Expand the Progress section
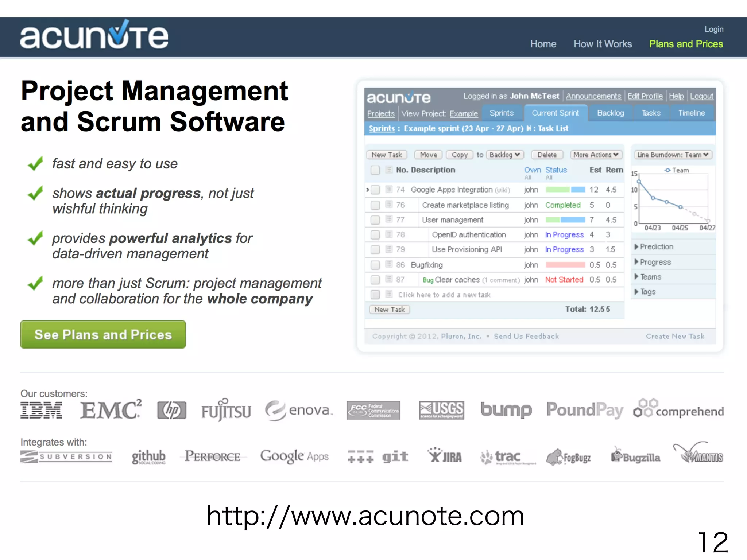Screen dimensions: 747x560 click(x=653, y=262)
